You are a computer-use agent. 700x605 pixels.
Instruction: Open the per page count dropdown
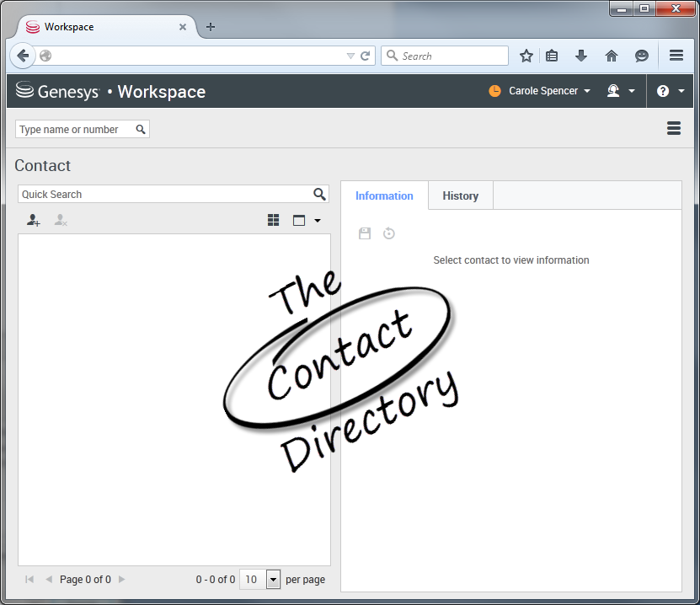pos(273,579)
